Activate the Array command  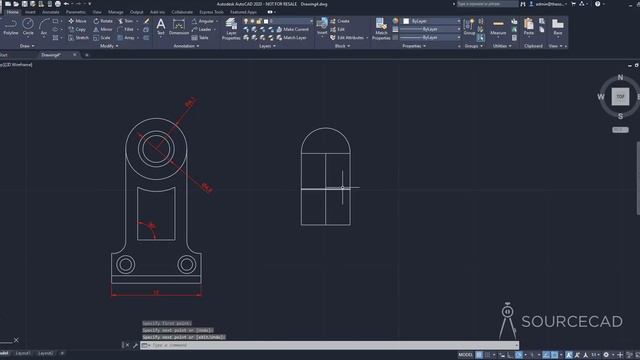[126, 38]
